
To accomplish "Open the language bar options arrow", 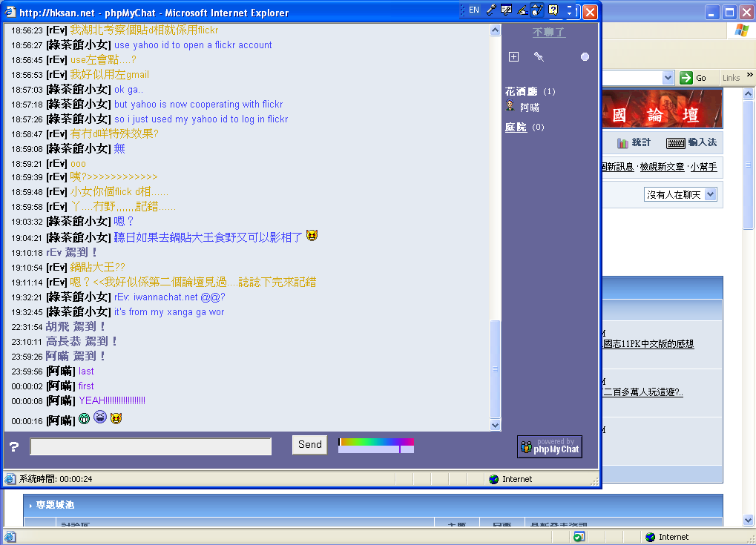I will [x=569, y=13].
